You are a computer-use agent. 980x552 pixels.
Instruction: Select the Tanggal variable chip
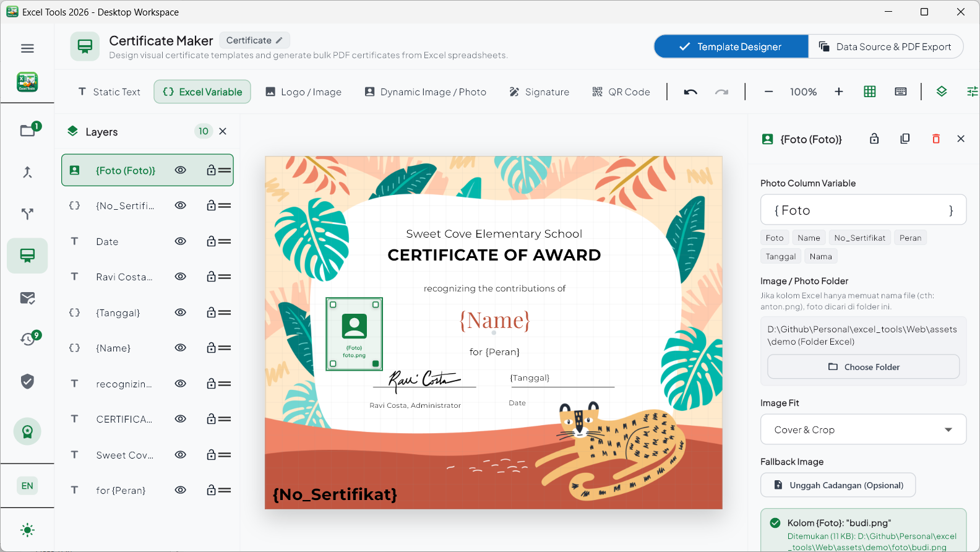[781, 256]
